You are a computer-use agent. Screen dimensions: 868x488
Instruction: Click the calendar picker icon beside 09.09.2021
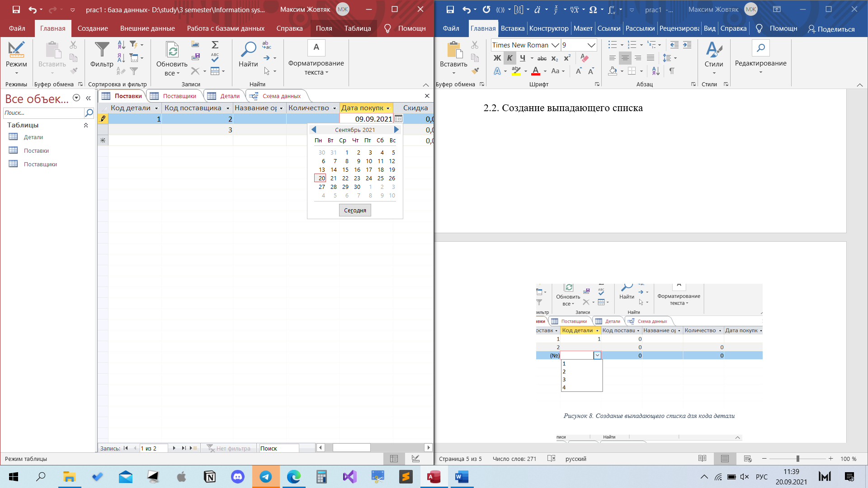click(398, 119)
